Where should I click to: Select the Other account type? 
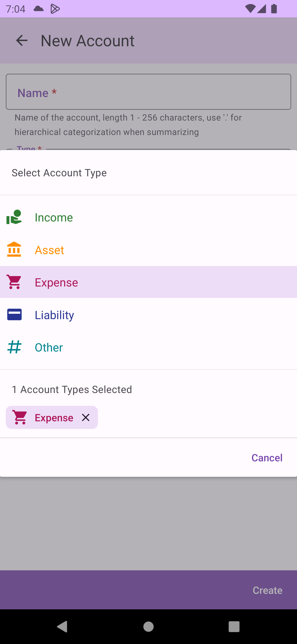49,347
